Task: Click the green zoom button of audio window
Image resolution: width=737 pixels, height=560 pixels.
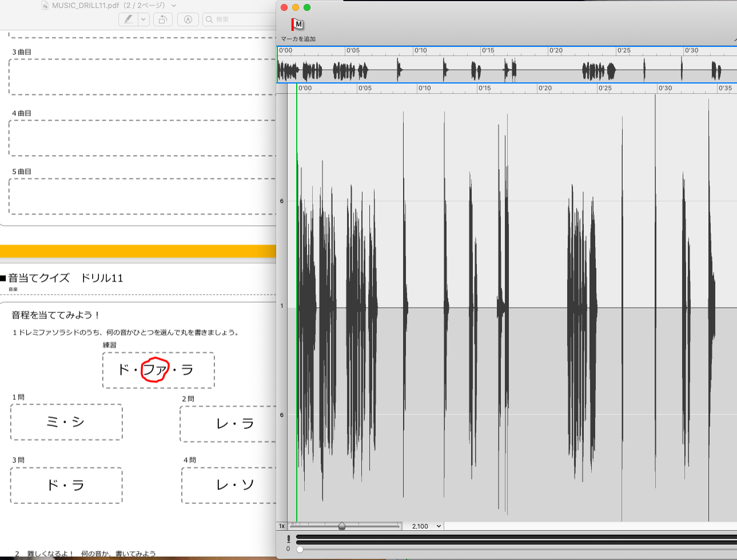Action: [307, 7]
